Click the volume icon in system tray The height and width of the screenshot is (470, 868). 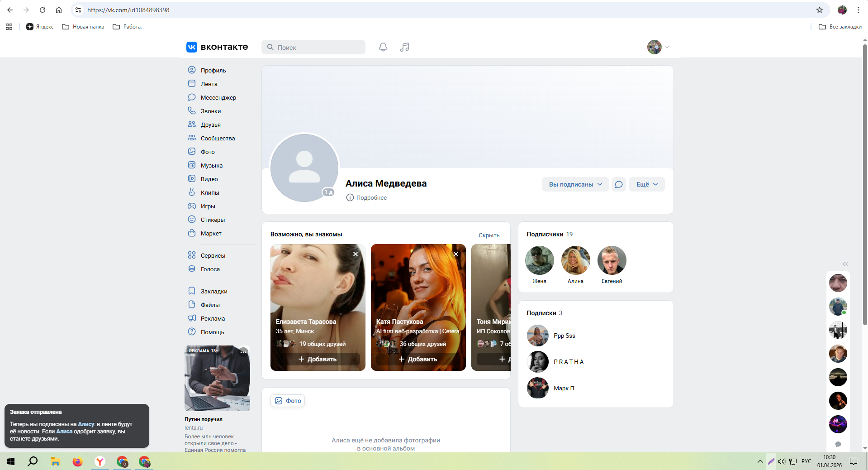[782, 461]
